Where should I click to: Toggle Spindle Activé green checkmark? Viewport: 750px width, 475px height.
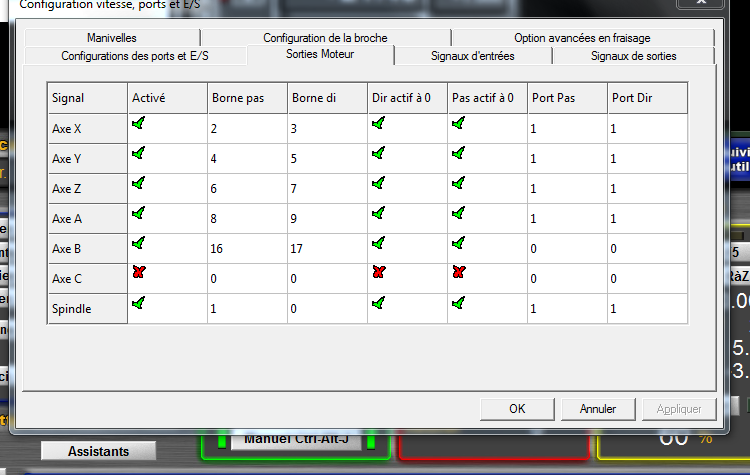point(138,303)
